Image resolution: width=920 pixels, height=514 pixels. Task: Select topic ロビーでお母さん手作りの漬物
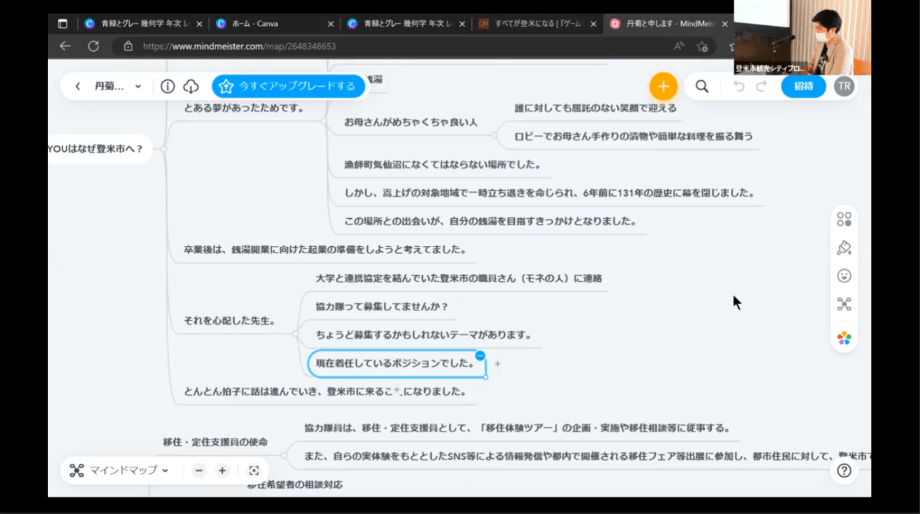tap(633, 137)
